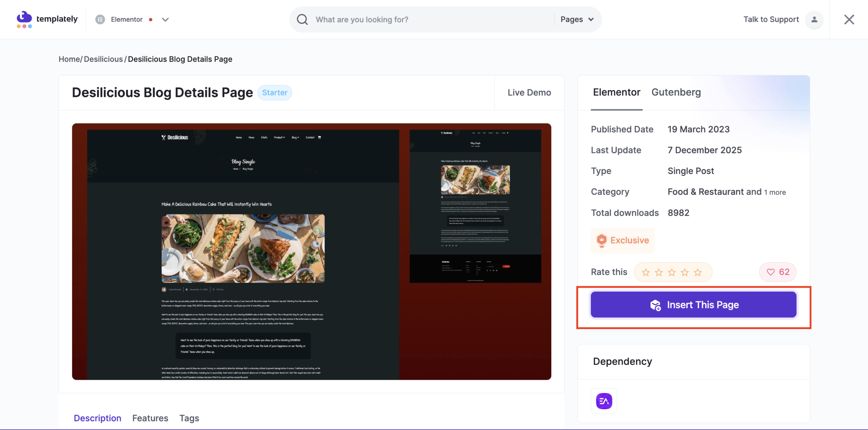The width and height of the screenshot is (868, 430).
Task: Click the Insert This Page button
Action: click(693, 305)
